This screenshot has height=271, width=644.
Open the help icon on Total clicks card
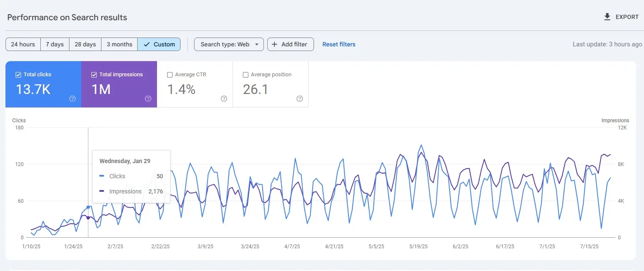72,99
